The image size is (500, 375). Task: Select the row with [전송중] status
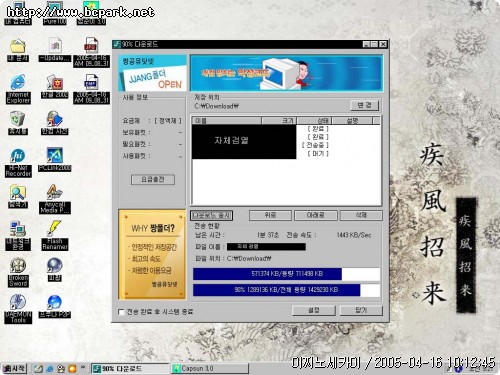pos(286,145)
